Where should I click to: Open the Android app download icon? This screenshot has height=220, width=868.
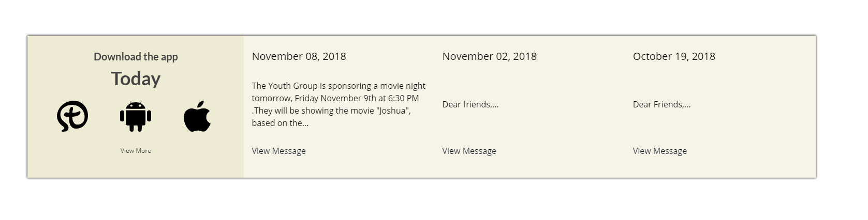(x=136, y=116)
